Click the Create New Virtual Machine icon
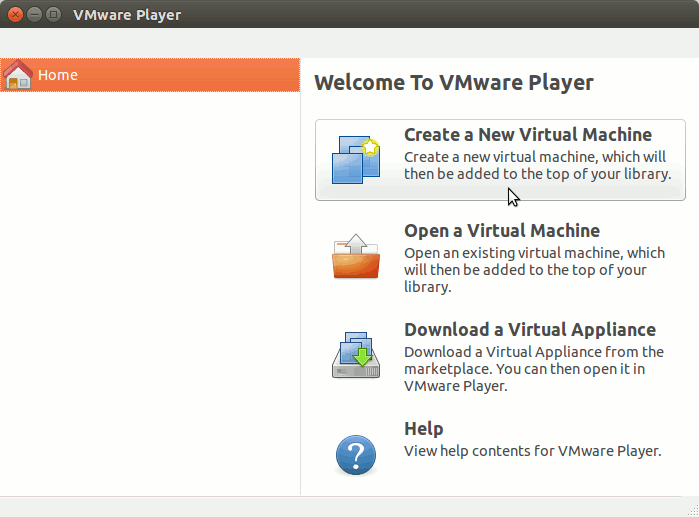The width and height of the screenshot is (699, 517). (356, 160)
